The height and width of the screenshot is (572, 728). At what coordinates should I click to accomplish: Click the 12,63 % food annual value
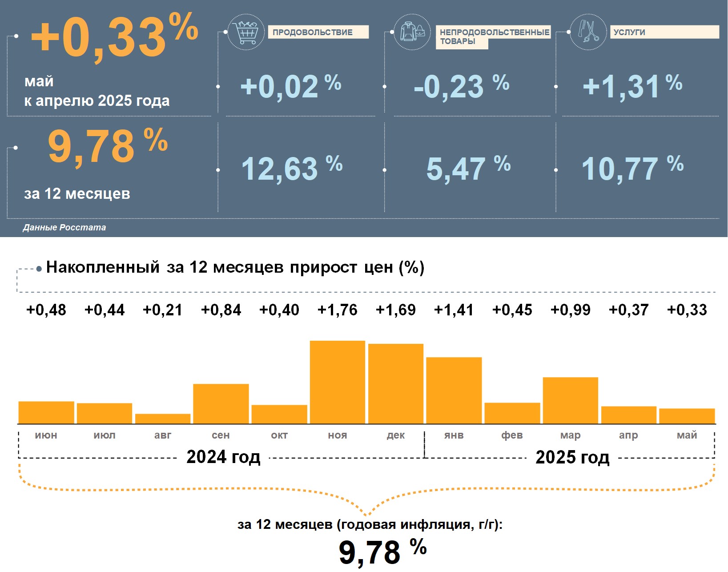pyautogui.click(x=292, y=168)
